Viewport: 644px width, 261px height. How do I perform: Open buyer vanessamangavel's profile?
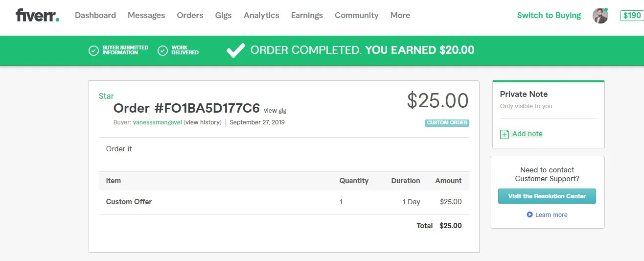pos(157,122)
